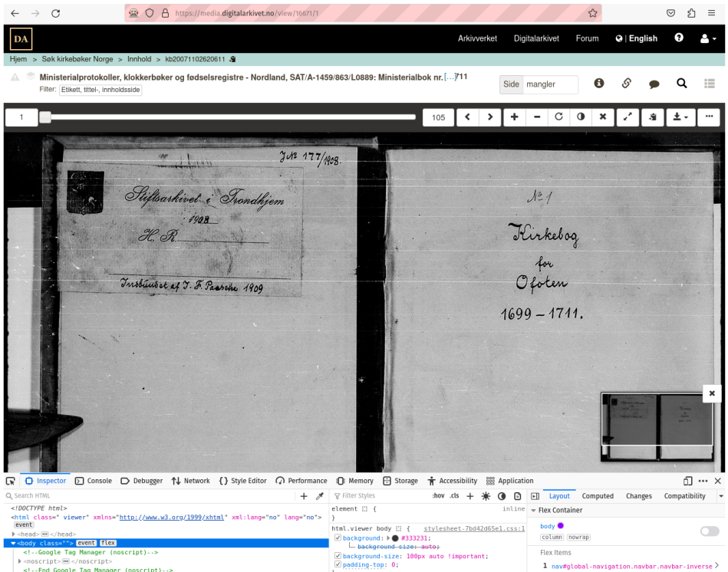Viewport: 728px width, 572px height.
Task: Open the content list icon
Action: coord(710,84)
